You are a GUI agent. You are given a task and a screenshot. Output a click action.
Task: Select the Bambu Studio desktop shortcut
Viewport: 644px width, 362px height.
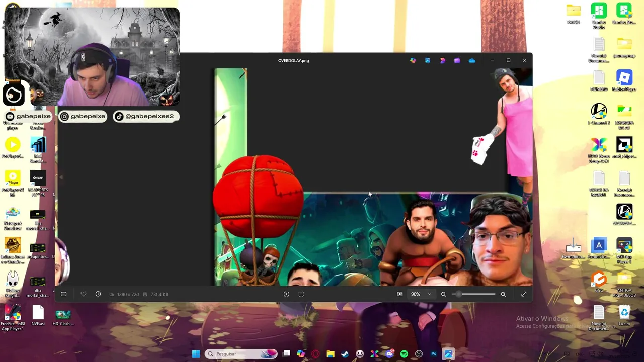tap(599, 16)
